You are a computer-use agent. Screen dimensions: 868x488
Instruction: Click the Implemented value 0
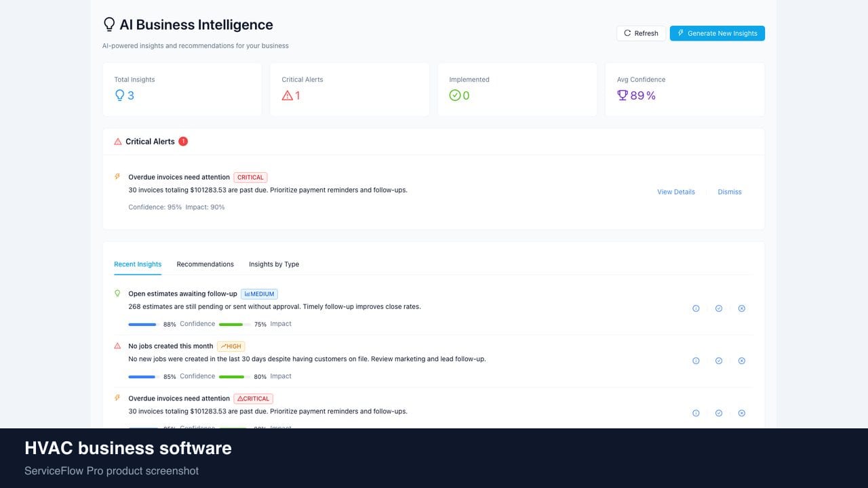(466, 96)
